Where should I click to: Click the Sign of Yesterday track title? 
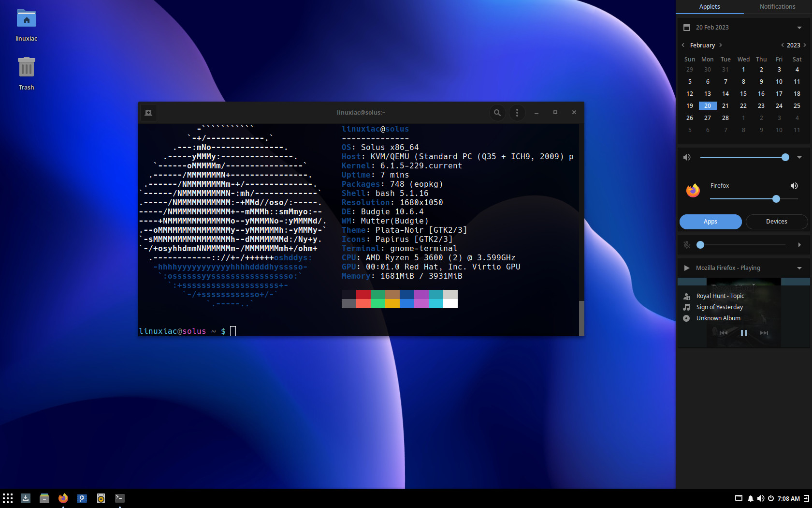(720, 307)
